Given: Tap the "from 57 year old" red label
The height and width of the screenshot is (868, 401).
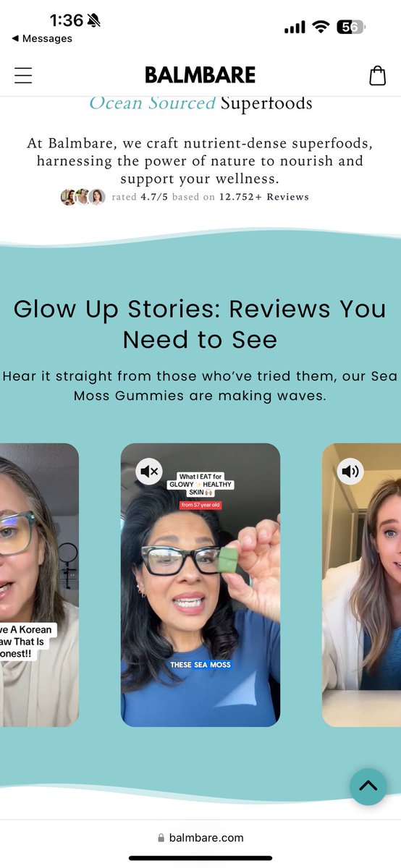Looking at the screenshot, I should (200, 505).
